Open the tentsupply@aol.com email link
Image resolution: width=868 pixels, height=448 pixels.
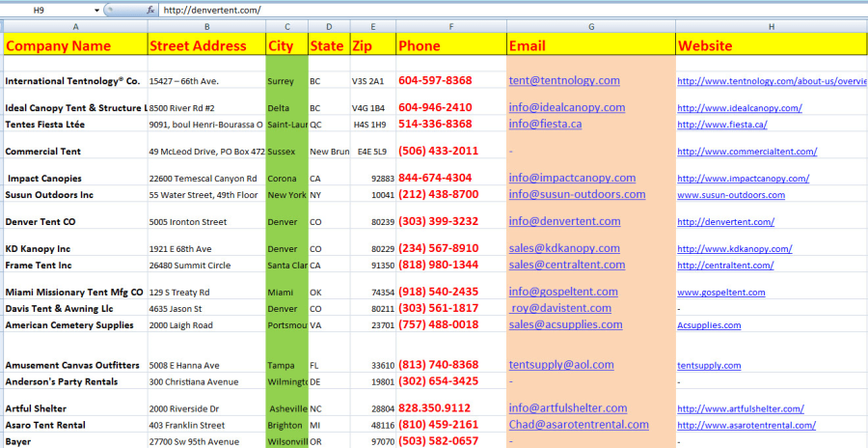[x=561, y=365]
